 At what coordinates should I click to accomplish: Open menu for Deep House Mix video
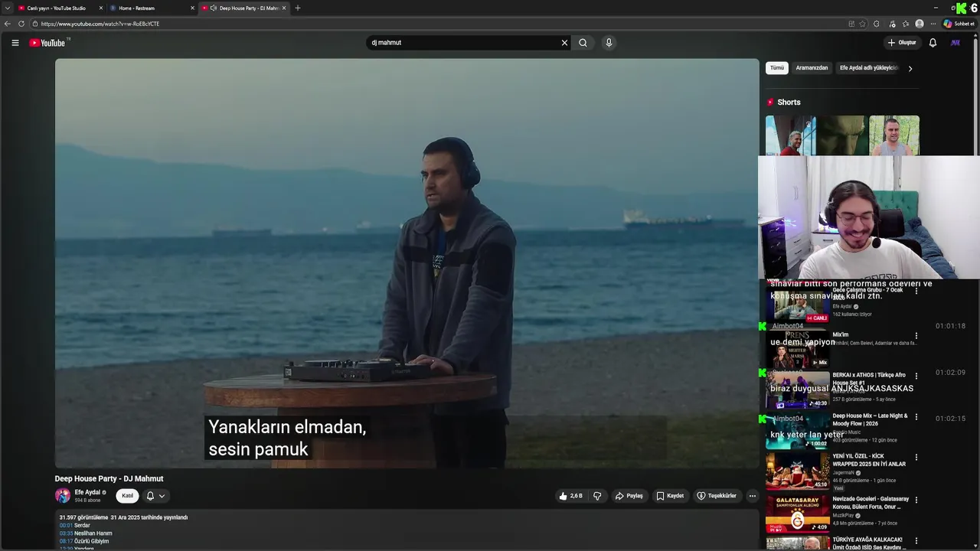tap(916, 417)
